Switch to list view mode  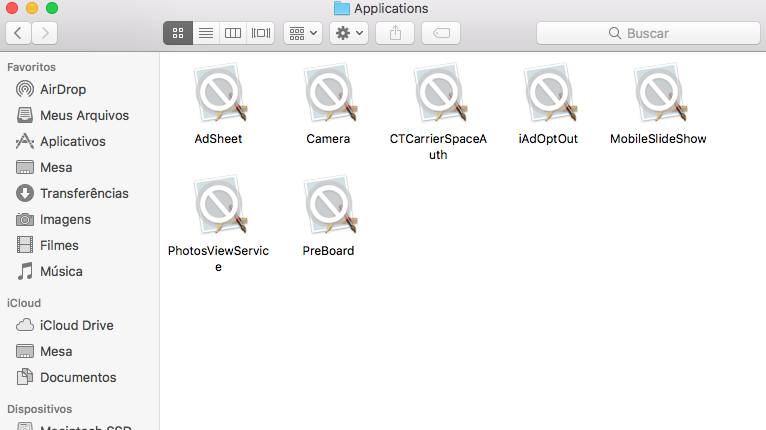coord(206,33)
